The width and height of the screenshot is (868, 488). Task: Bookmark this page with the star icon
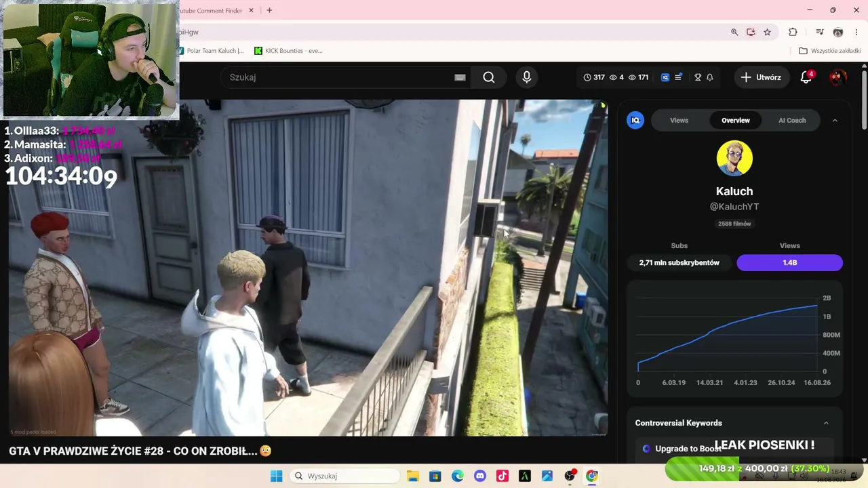click(x=767, y=32)
